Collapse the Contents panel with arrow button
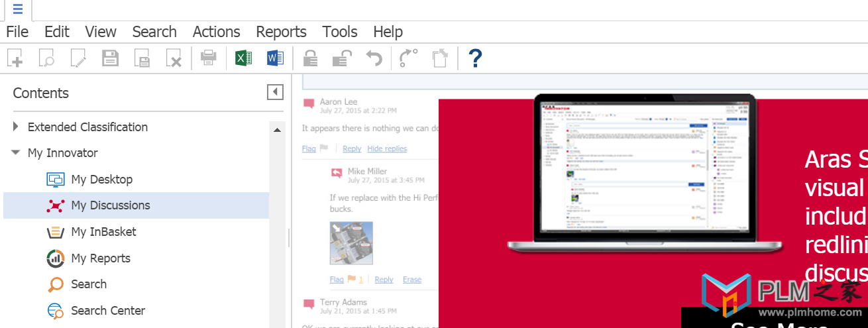 (276, 92)
